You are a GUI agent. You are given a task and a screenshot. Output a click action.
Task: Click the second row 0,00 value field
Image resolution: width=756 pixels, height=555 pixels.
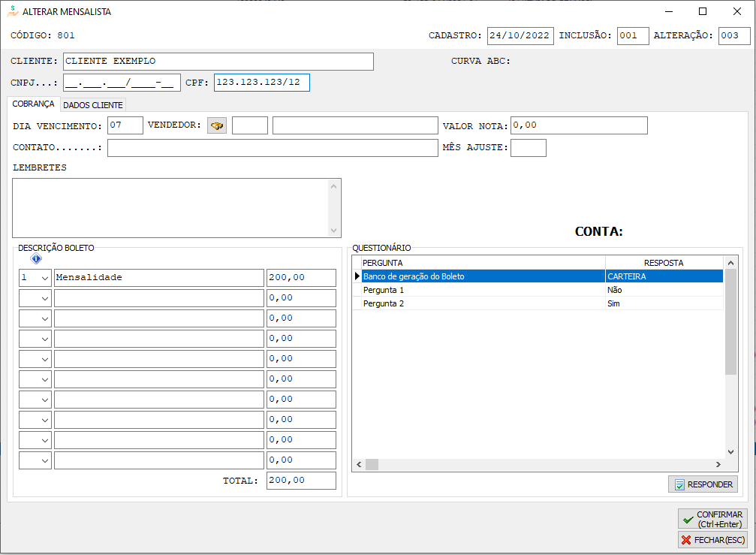tap(301, 298)
